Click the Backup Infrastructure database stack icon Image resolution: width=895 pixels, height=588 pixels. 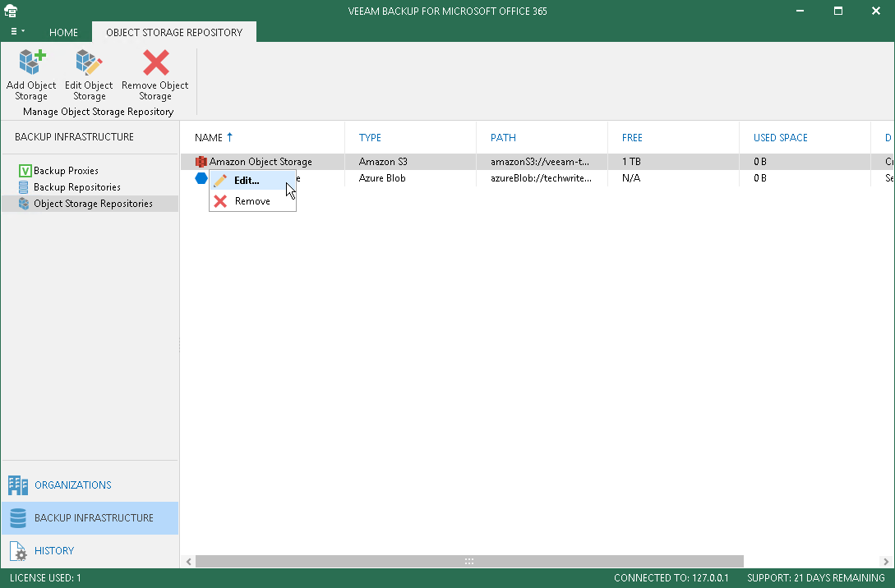click(x=18, y=518)
